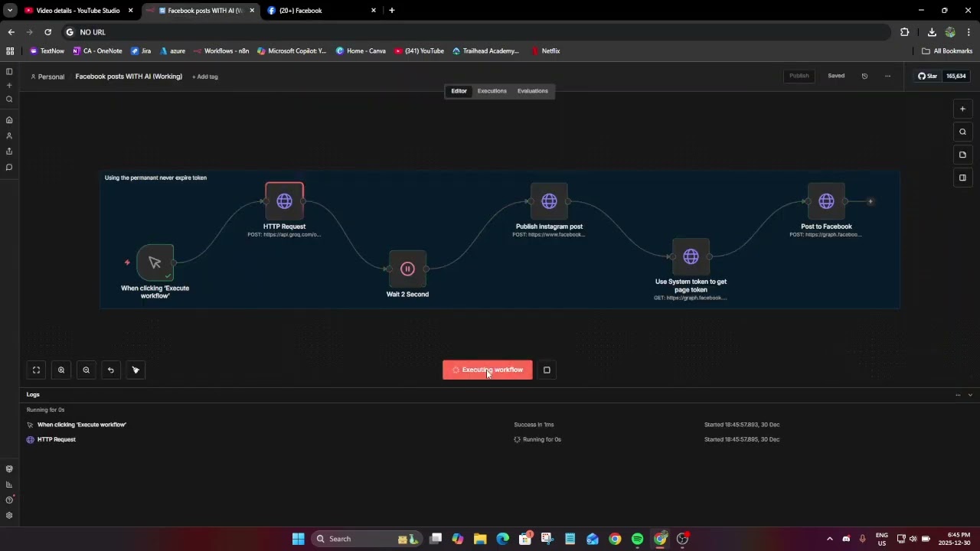Collapse the Logs panel chevron

pyautogui.click(x=970, y=395)
